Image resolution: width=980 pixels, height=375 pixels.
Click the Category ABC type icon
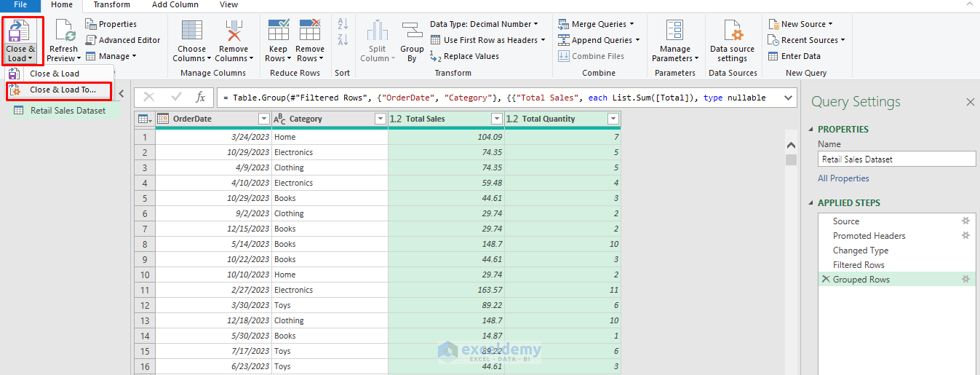[x=279, y=119]
